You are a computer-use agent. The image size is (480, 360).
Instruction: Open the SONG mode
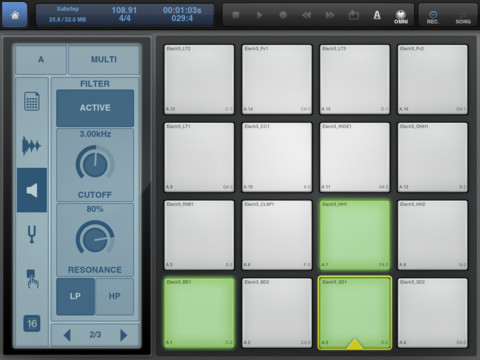[463, 17]
